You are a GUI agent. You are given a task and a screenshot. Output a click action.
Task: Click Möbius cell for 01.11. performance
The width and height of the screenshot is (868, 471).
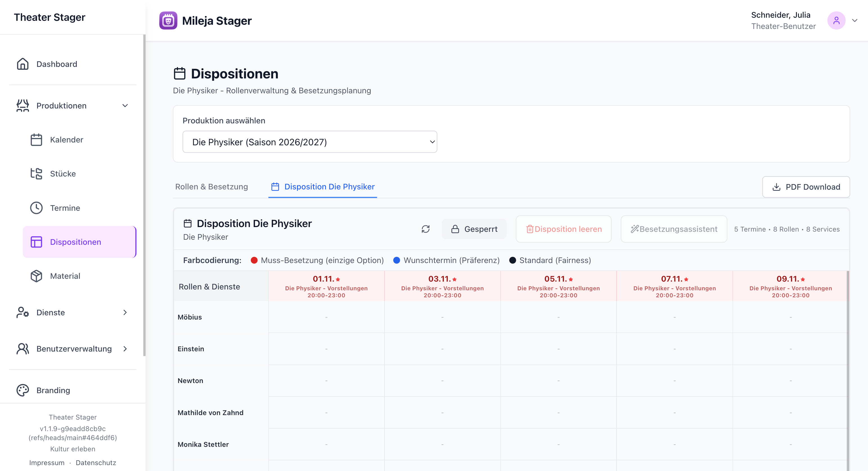click(x=326, y=317)
